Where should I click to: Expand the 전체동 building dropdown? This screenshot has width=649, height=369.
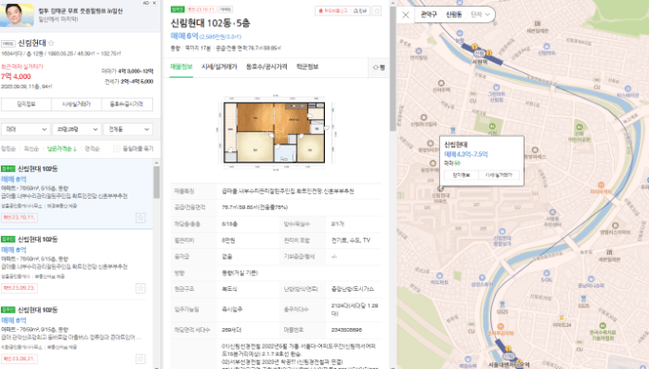128,129
